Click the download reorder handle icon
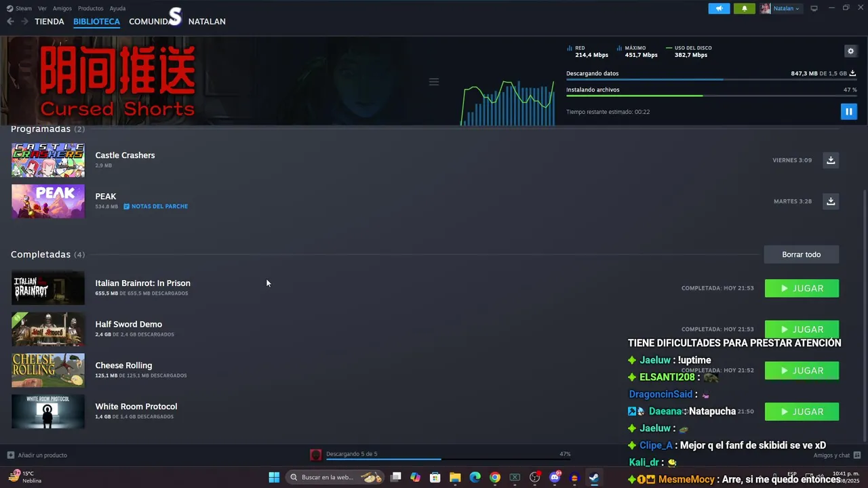Screen dimensions: 868x488 tap(434, 82)
